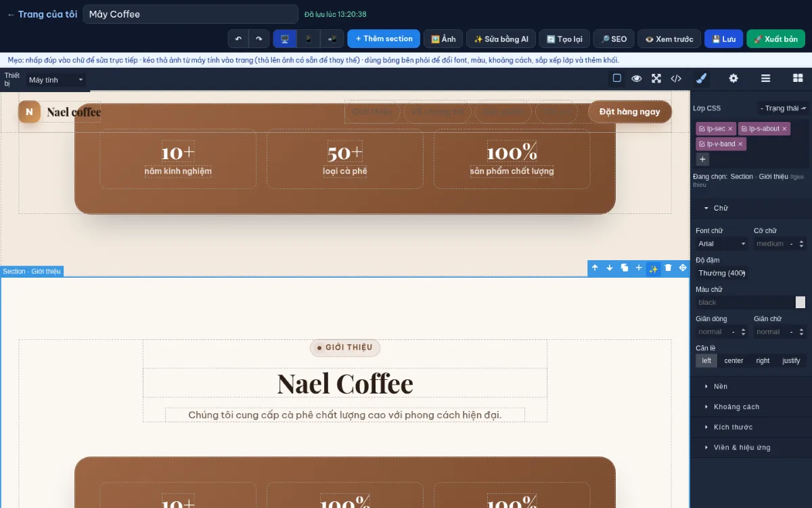
Task: Click the Mây Coffee page name field
Action: click(x=190, y=14)
